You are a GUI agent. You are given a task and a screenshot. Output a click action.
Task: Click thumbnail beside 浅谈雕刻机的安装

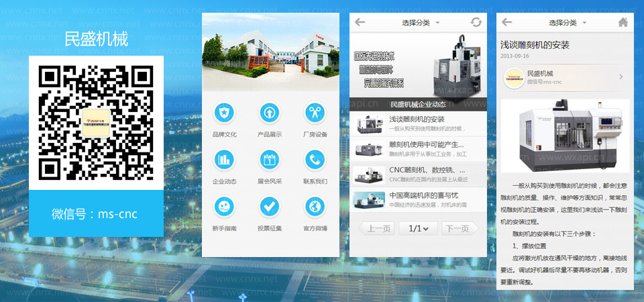click(369, 124)
